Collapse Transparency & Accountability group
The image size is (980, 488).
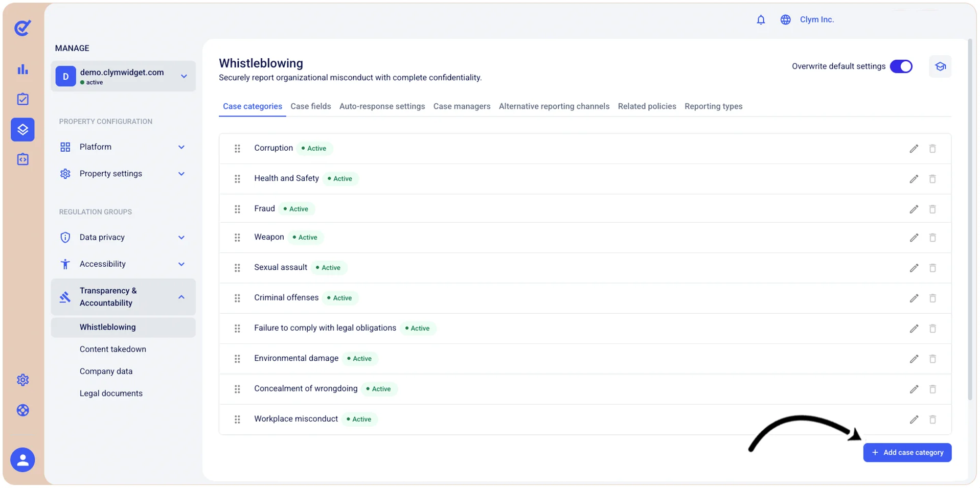(123, 297)
